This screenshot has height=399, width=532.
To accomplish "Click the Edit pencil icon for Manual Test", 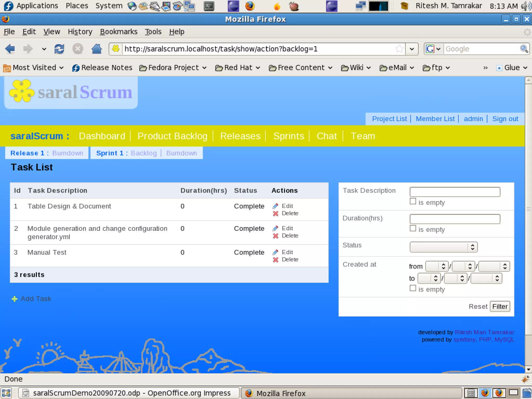I will (276, 252).
